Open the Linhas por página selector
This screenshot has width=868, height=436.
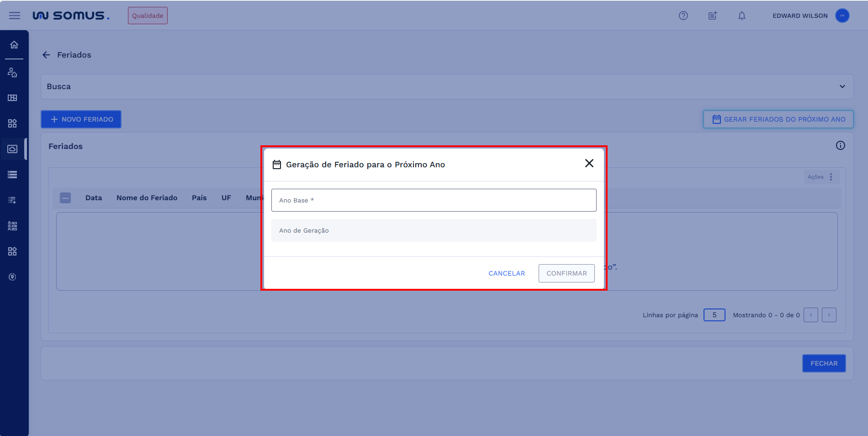tap(714, 315)
